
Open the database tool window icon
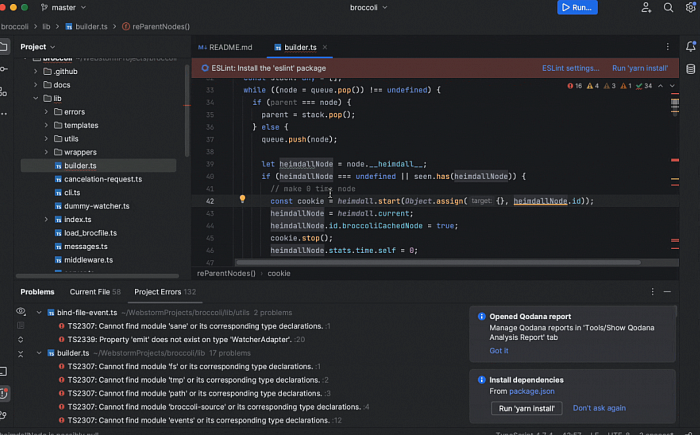coord(691,69)
